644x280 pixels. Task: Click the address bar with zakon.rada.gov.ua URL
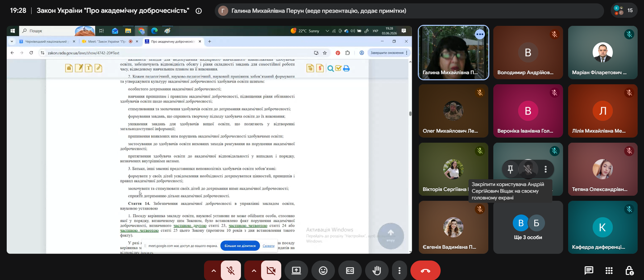[176, 53]
